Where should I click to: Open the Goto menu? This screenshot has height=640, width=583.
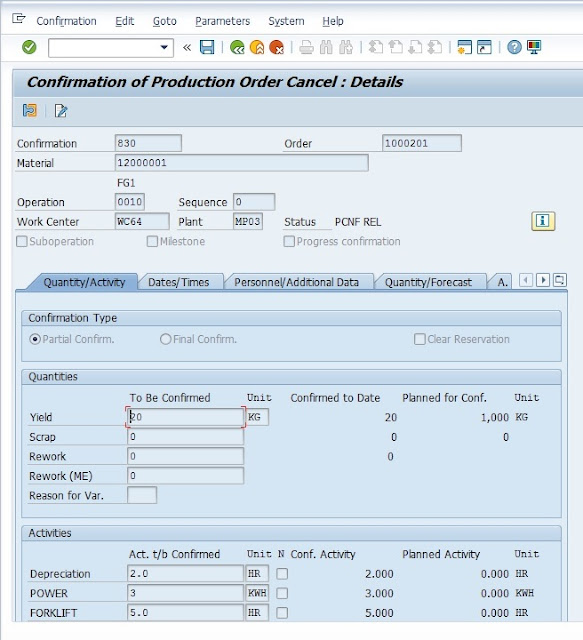pos(165,21)
